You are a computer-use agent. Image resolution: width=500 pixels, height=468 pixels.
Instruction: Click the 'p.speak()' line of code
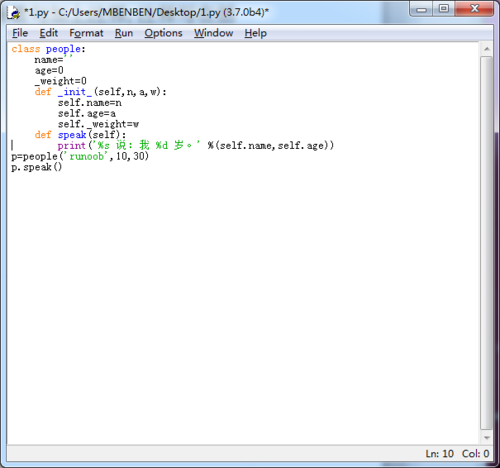pos(37,167)
